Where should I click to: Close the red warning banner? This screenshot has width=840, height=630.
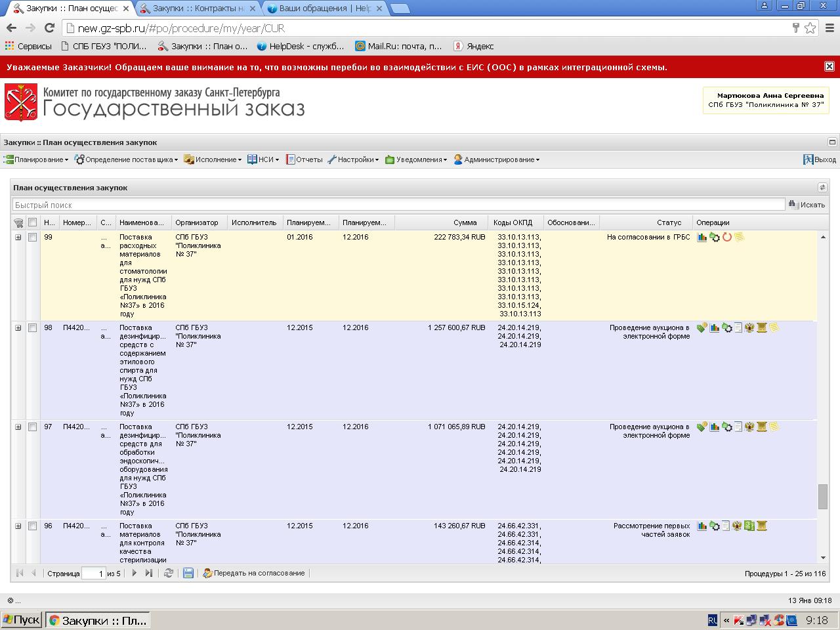click(x=829, y=66)
